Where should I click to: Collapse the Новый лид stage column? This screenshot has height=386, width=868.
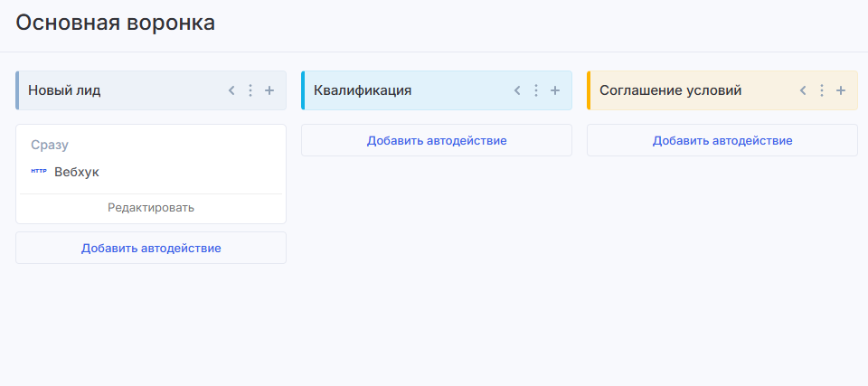pos(231,90)
